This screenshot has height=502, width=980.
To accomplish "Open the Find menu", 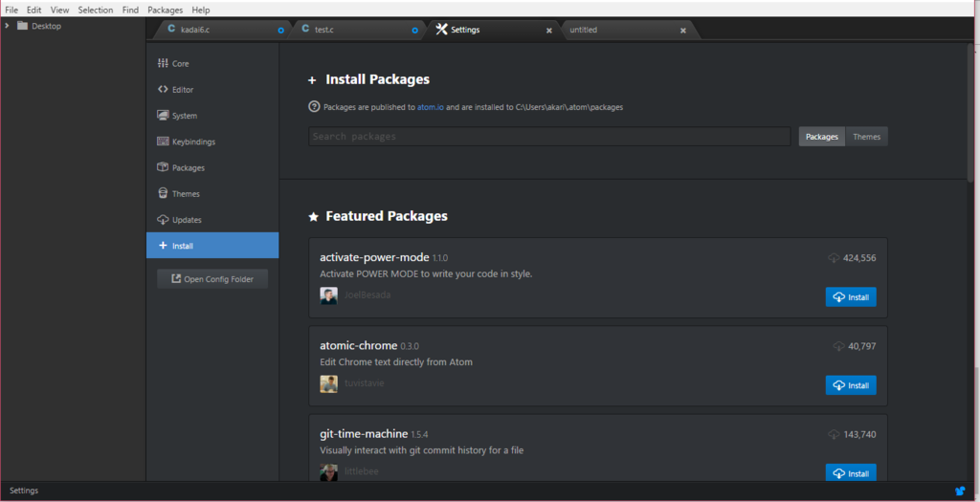I will point(130,10).
